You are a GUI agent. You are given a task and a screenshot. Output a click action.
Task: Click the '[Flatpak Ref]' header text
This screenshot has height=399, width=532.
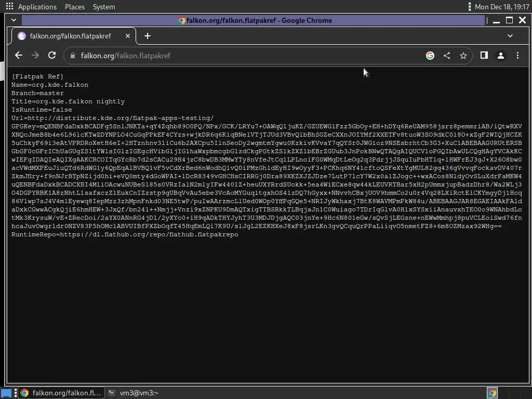click(37, 76)
